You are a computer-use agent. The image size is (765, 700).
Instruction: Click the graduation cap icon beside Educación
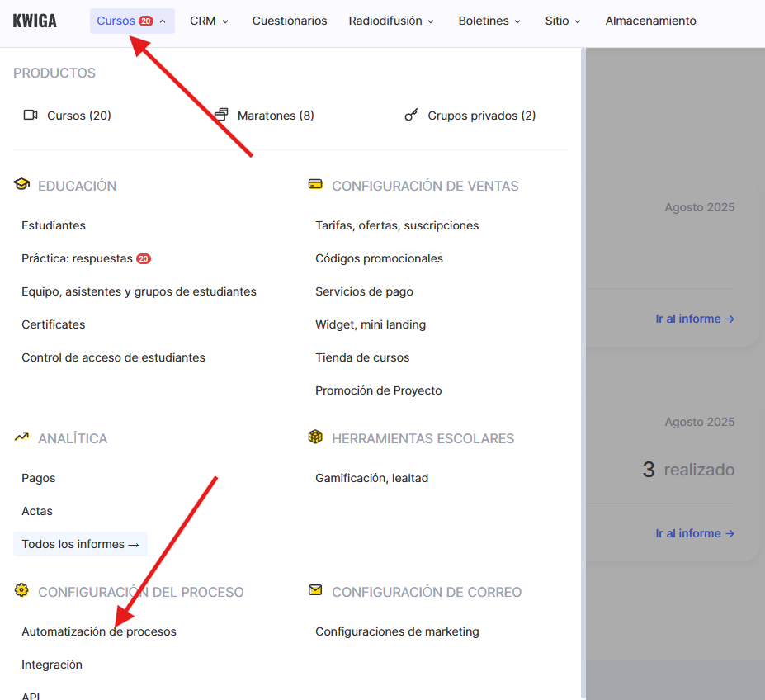21,185
